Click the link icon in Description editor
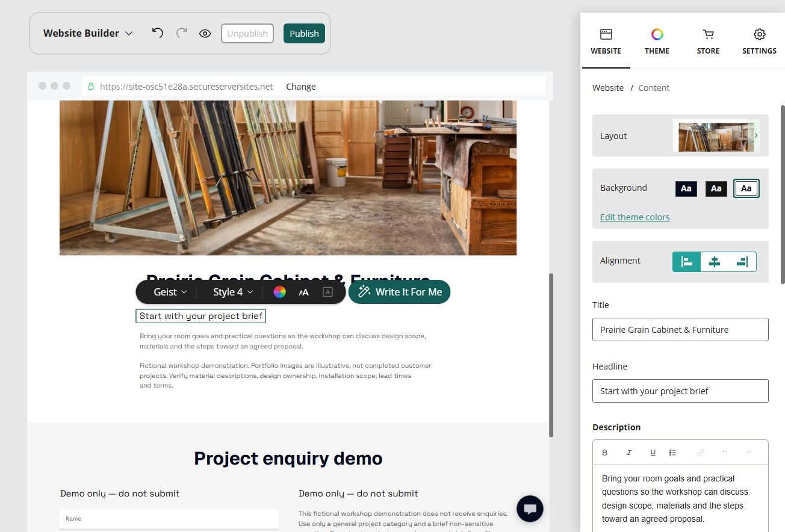The image size is (785, 532). (x=701, y=453)
